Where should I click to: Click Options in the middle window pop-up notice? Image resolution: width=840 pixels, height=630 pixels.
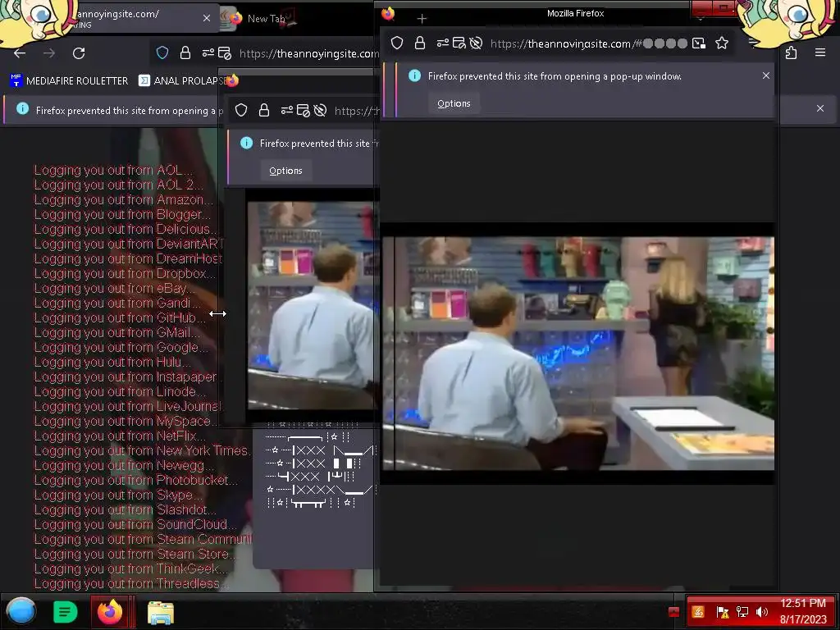click(285, 171)
